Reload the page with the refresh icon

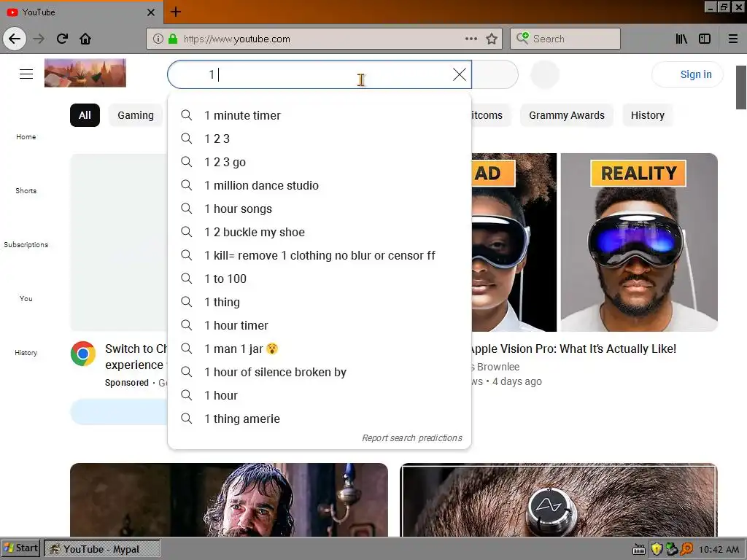click(63, 39)
